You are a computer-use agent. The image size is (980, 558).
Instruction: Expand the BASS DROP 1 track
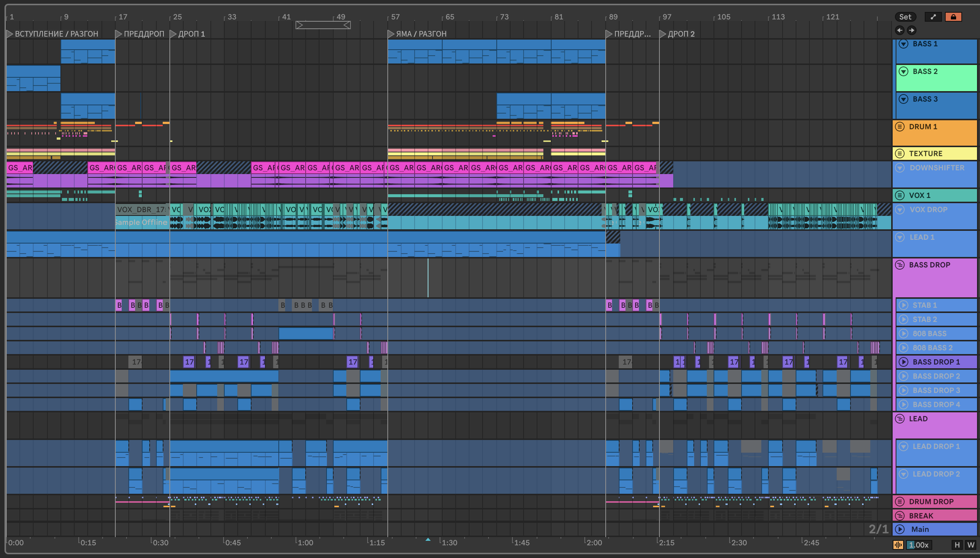tap(903, 362)
